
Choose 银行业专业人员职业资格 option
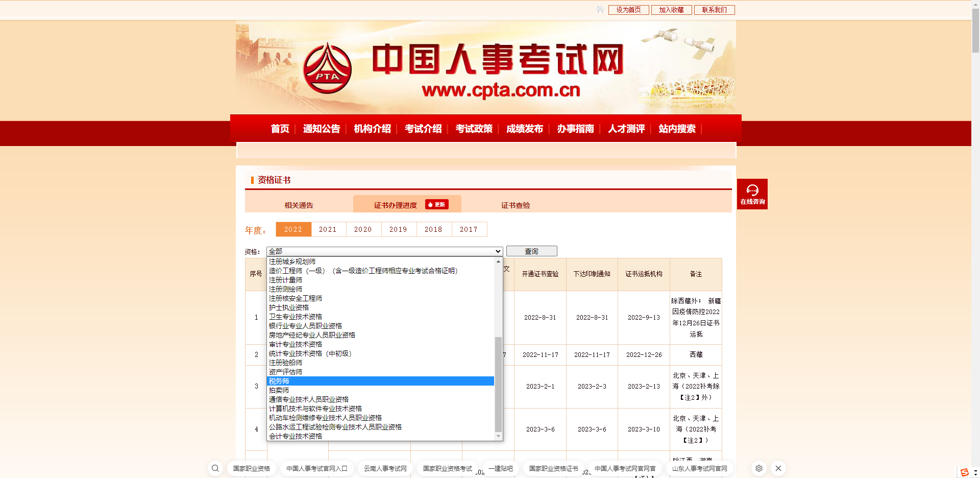click(x=381, y=326)
